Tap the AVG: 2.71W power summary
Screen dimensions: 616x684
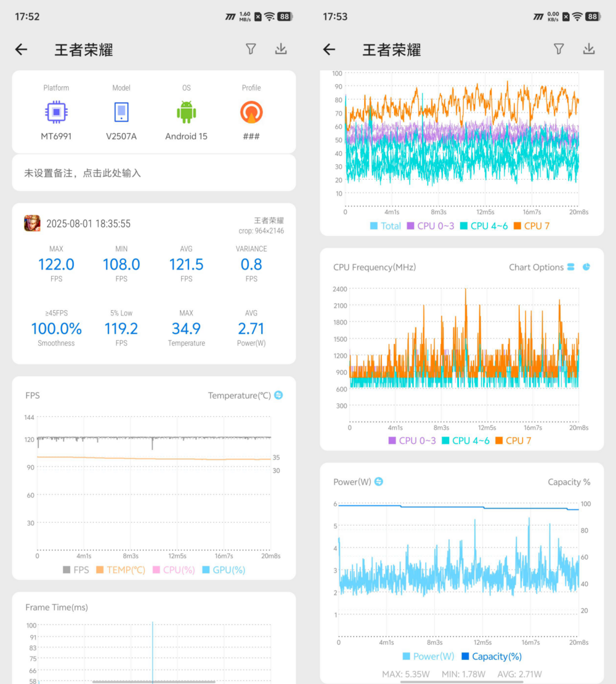point(519,674)
